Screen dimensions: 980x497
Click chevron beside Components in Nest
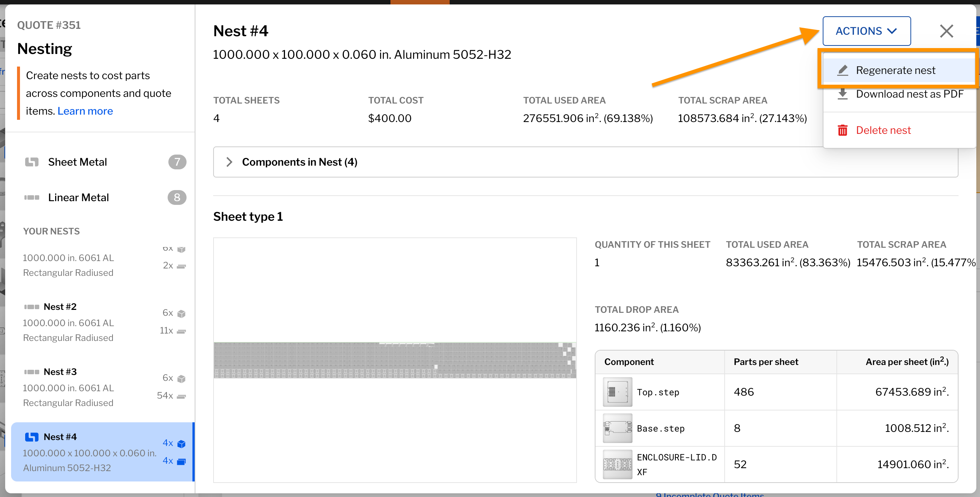(229, 162)
